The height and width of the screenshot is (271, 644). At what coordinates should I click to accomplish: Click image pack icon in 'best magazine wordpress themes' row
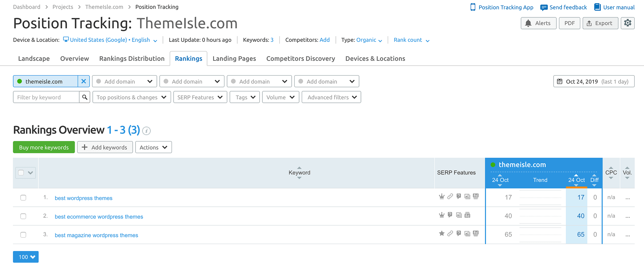point(467,234)
